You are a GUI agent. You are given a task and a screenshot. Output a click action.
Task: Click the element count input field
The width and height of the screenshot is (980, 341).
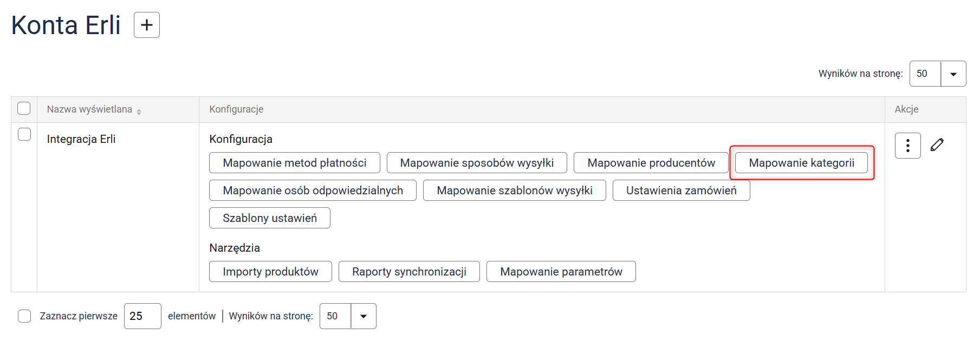pos(142,316)
